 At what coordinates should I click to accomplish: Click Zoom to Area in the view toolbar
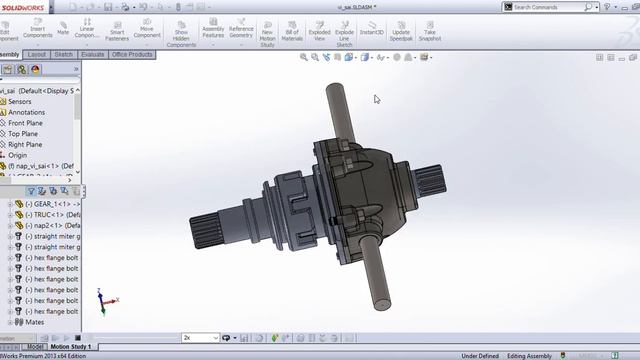315,58
